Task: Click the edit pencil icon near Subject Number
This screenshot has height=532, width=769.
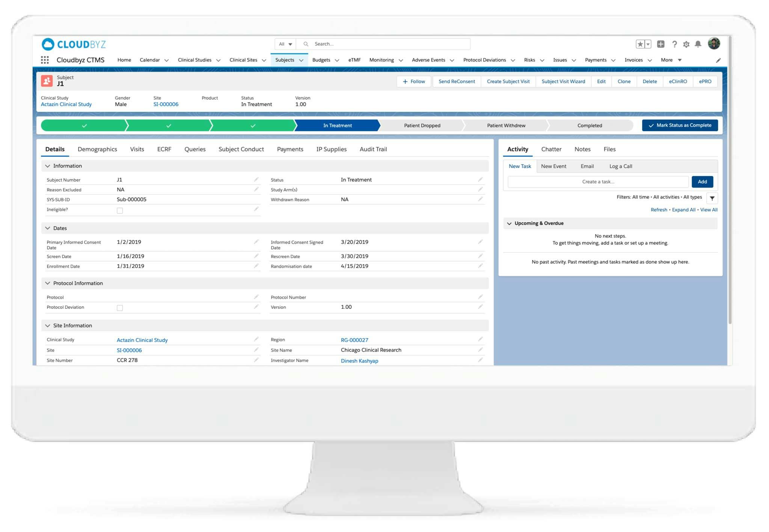Action: (x=257, y=179)
